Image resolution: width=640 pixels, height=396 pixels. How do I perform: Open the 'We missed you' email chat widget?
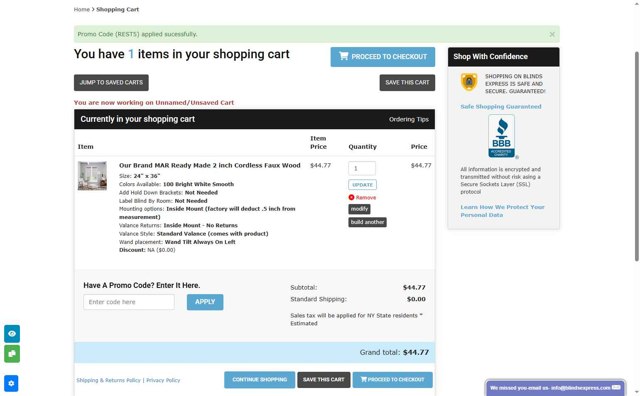tap(555, 388)
